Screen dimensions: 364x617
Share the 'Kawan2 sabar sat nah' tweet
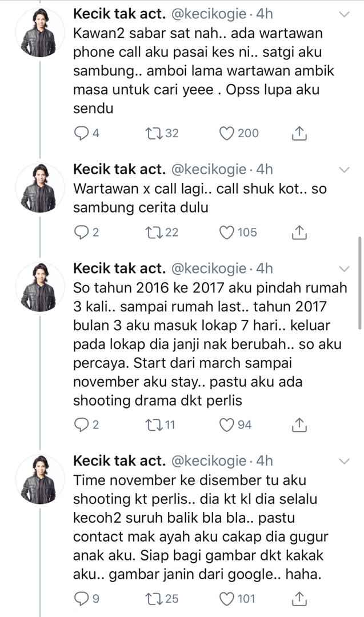(x=298, y=134)
